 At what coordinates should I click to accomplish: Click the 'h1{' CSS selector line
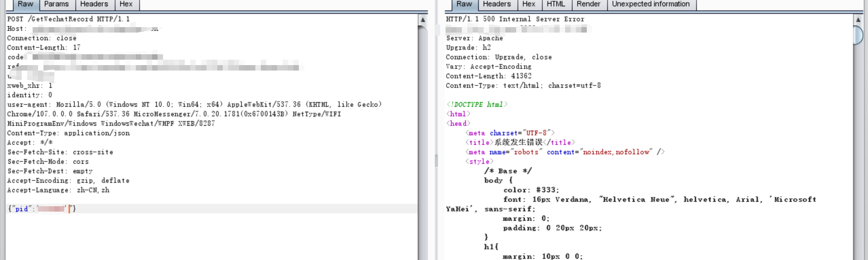coord(491,247)
